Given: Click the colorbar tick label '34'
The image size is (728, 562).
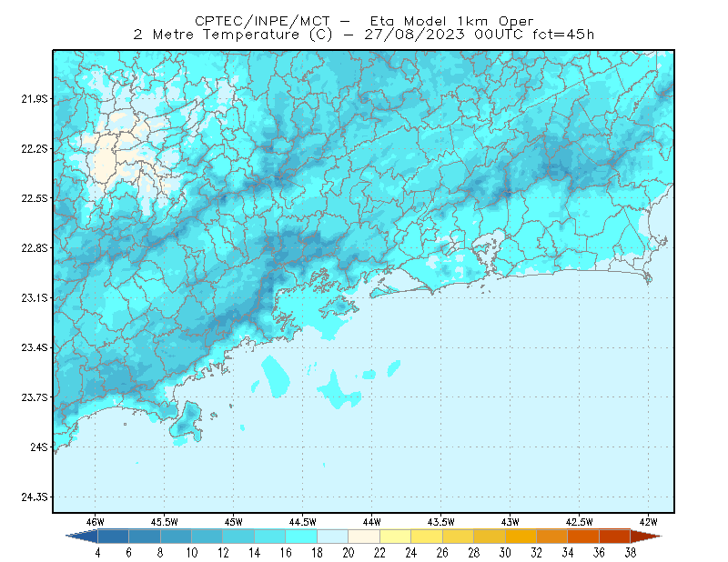Looking at the screenshot, I should click(x=568, y=553).
